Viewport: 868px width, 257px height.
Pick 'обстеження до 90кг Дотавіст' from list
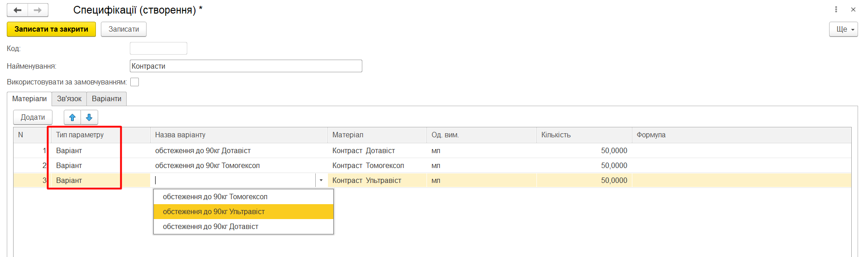click(x=243, y=226)
